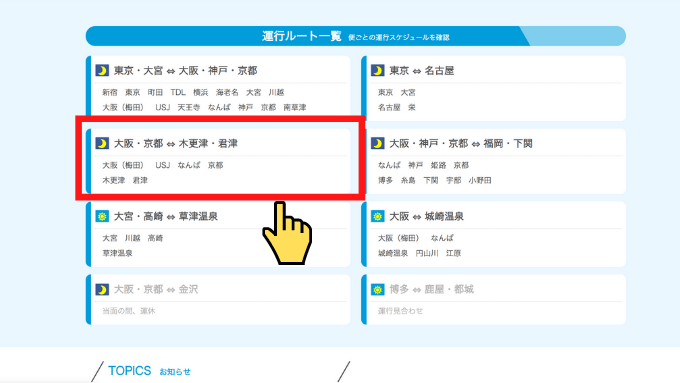Click moon icon of 大阪・京都⇔木更津・君津
This screenshot has width=680, height=383.
click(x=102, y=143)
